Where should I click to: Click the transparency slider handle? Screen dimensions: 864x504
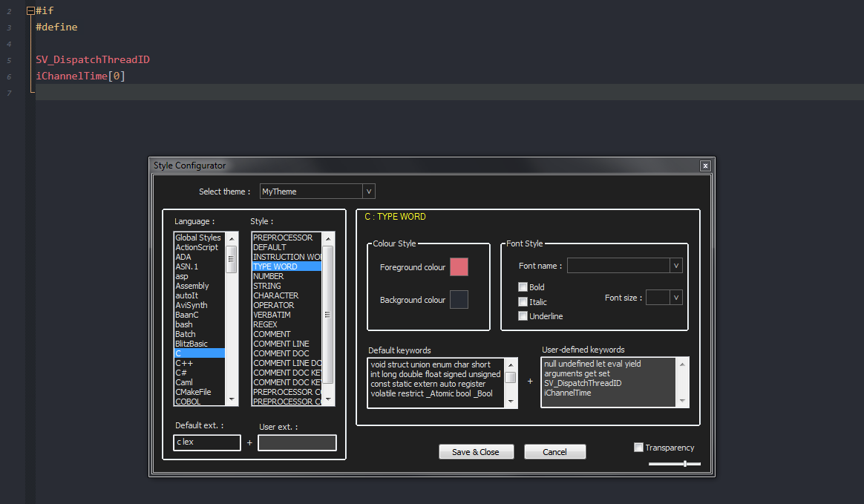pos(685,464)
